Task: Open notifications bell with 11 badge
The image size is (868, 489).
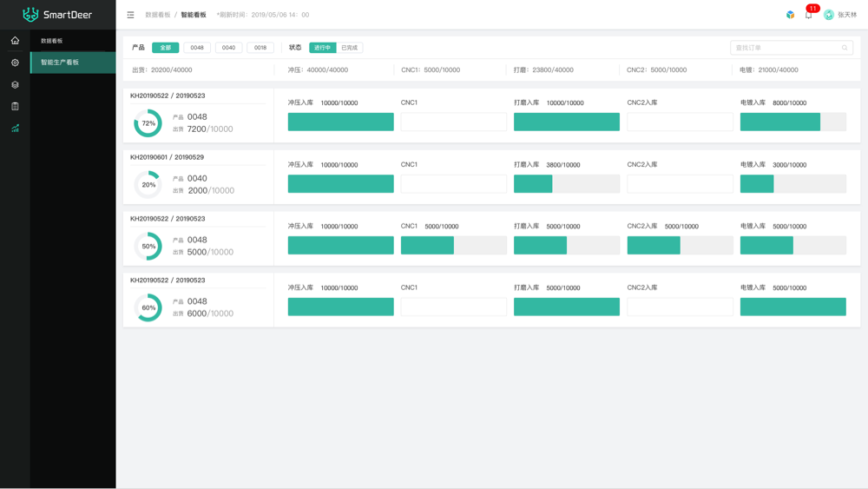Action: pos(808,15)
